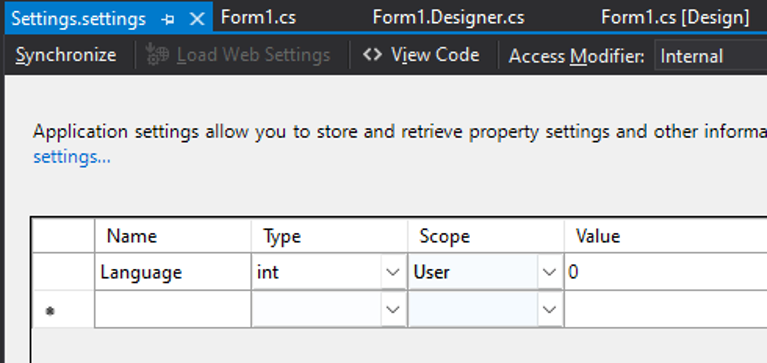
Task: Switch to Form1.cs [Design] tab
Action: tap(675, 18)
